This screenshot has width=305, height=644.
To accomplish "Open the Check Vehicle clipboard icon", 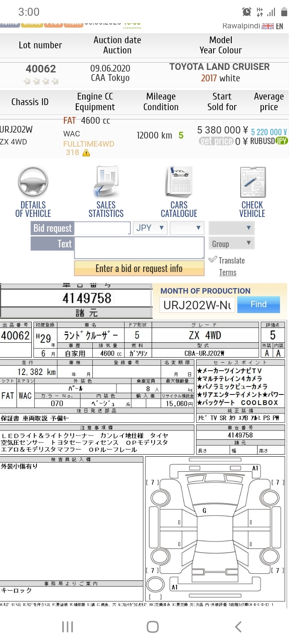I will [253, 182].
